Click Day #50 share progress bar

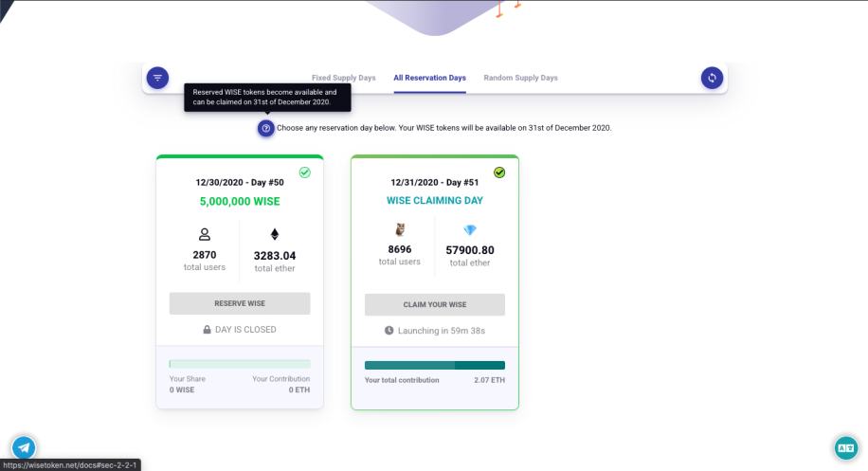(240, 364)
